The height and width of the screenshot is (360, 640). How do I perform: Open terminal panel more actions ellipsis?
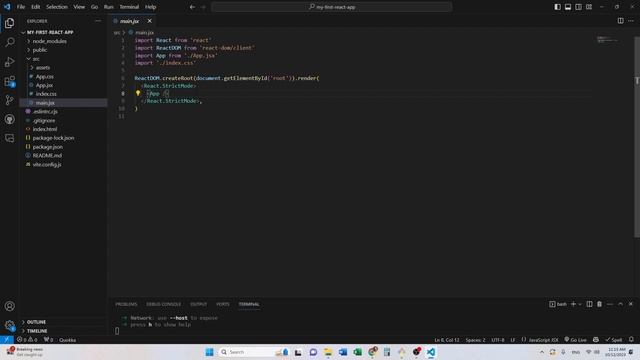pyautogui.click(x=610, y=304)
